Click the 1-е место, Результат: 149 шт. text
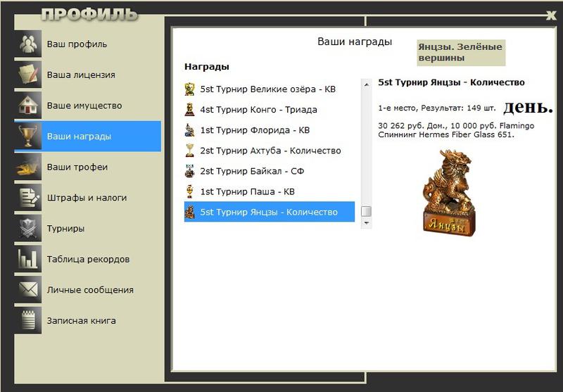 (436, 108)
